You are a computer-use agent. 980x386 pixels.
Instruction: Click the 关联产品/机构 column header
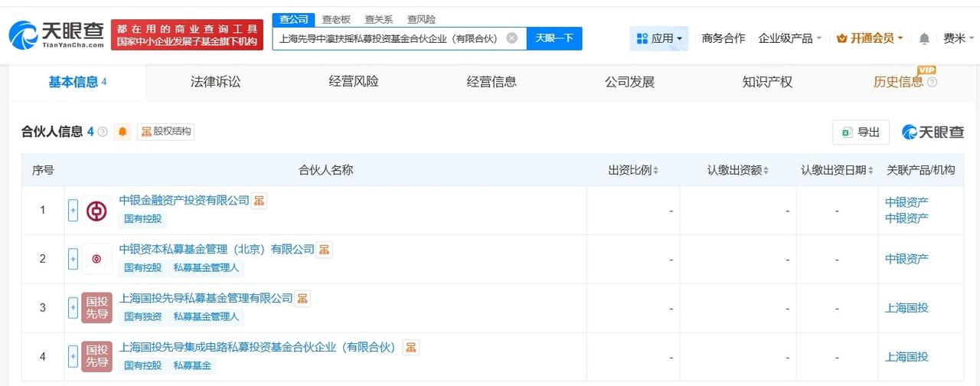[920, 170]
